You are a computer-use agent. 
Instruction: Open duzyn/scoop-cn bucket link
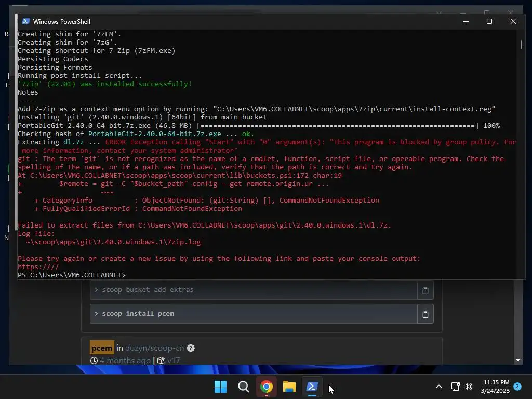[154, 348]
